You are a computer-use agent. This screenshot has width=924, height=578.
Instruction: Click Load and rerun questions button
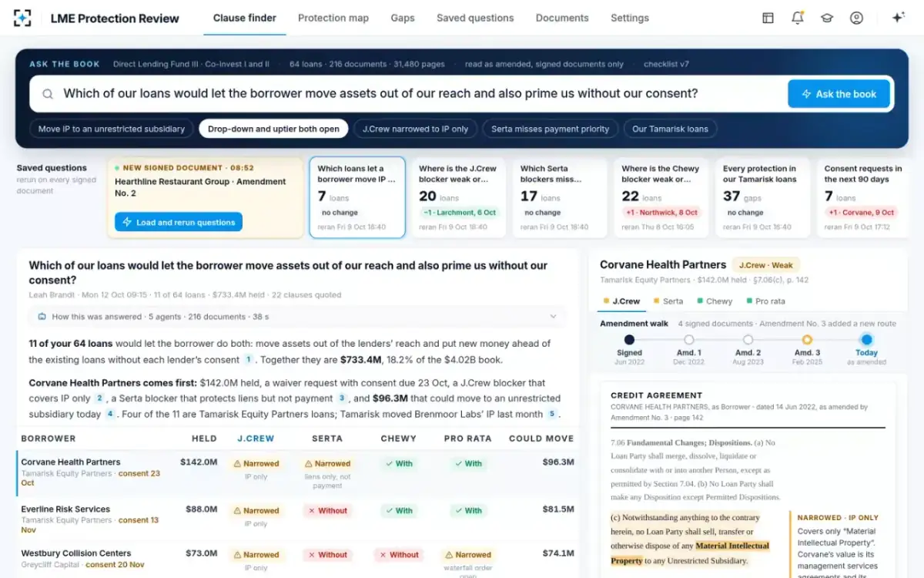[x=179, y=222]
